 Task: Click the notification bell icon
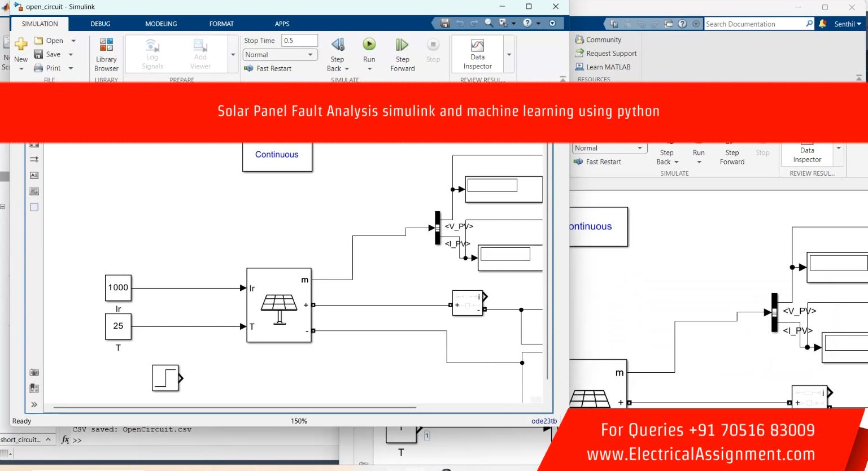tap(822, 24)
